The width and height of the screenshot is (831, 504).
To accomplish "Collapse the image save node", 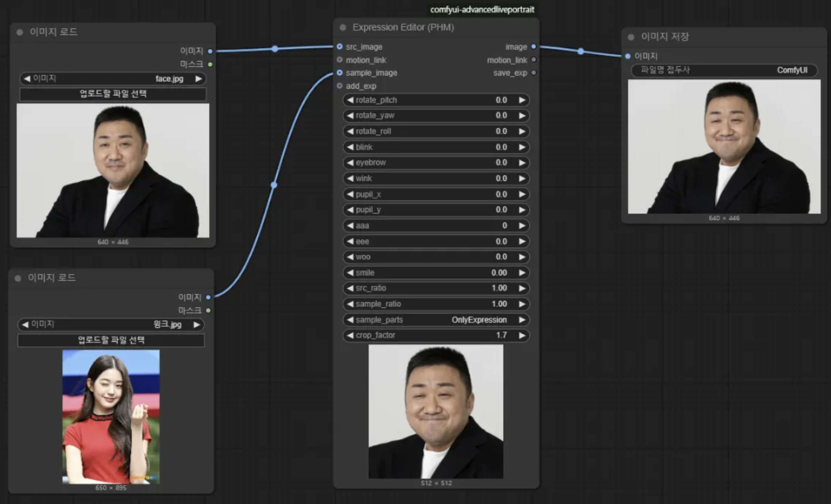I will click(631, 37).
